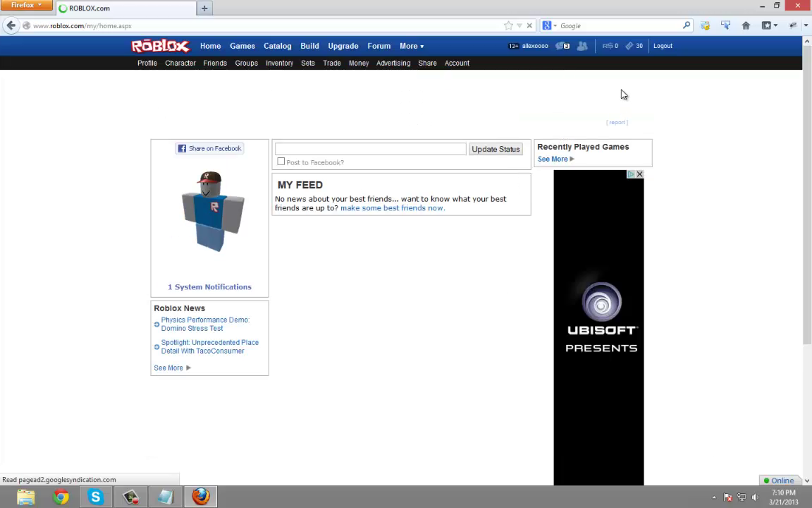
Task: Click the Firefox home icon
Action: click(x=746, y=25)
